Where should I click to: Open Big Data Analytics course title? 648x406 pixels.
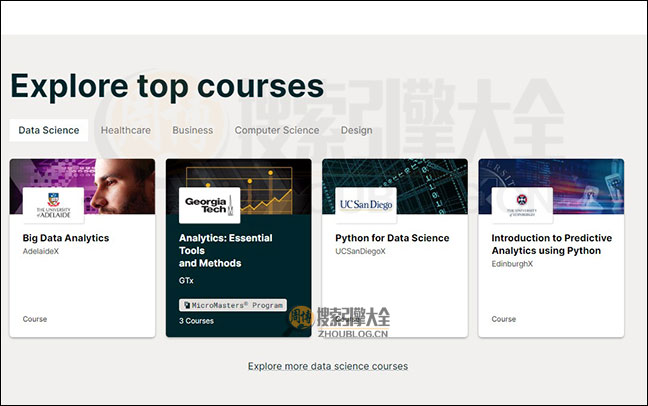[x=66, y=238]
